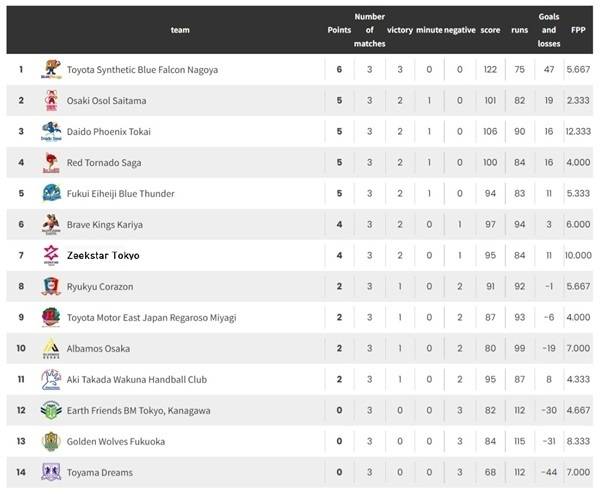Open Toyota Motor East Japan Regaroso Miyagi
Image resolution: width=600 pixels, height=495 pixels.
tap(152, 318)
